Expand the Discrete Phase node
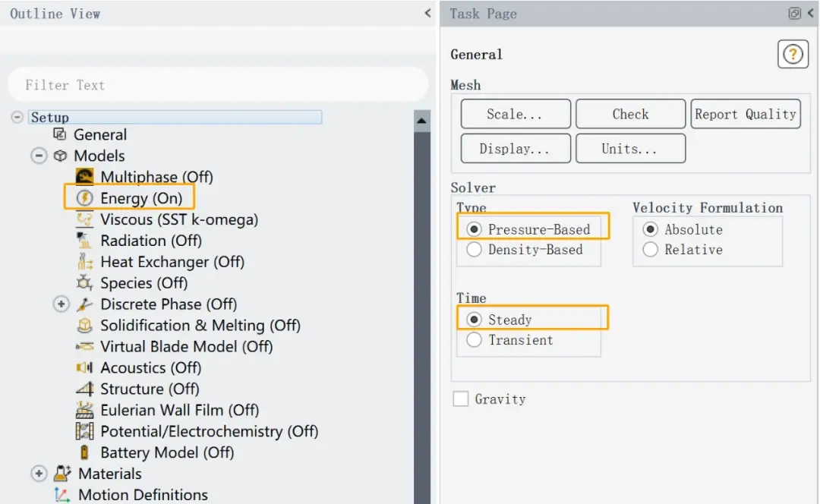Viewport: 820px width, 504px height. pyautogui.click(x=61, y=304)
